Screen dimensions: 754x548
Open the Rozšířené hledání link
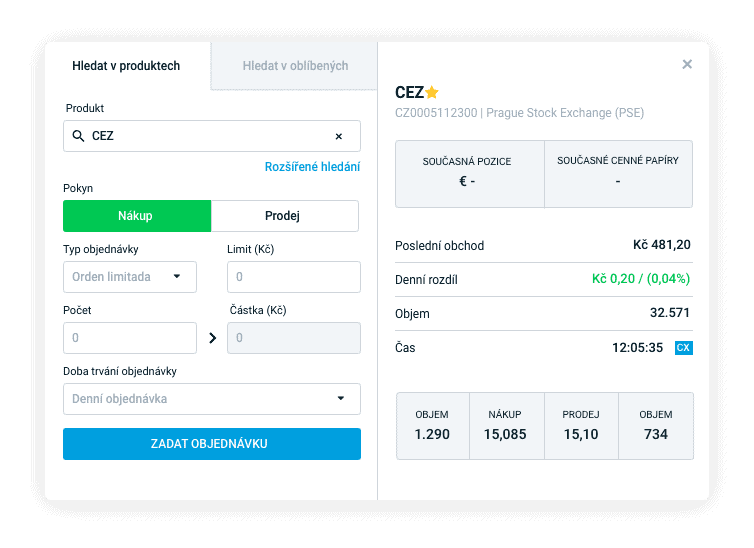pos(313,167)
